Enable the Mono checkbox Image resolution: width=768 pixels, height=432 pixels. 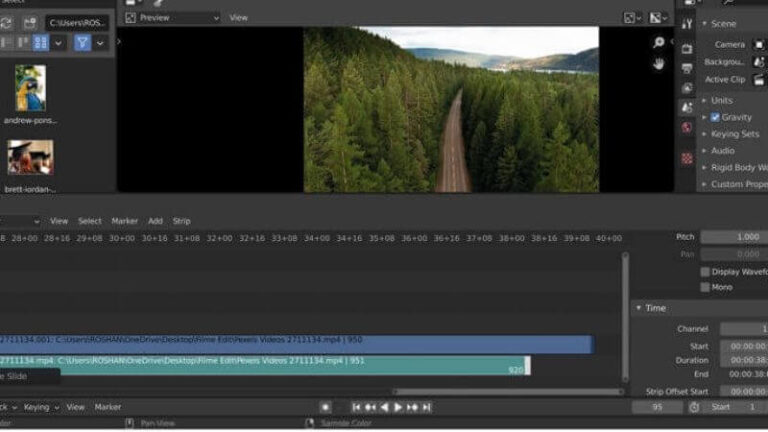click(705, 288)
